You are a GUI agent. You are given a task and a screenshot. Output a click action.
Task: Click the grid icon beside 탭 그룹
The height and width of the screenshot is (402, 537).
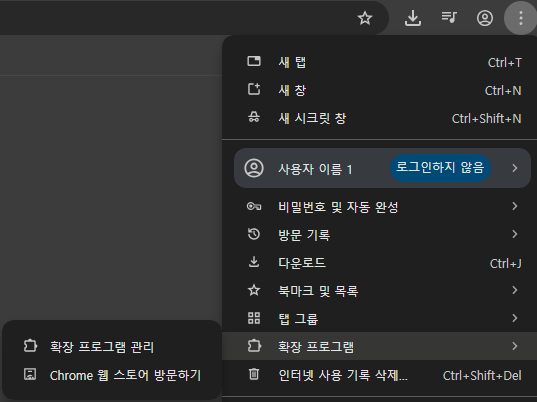coord(254,318)
